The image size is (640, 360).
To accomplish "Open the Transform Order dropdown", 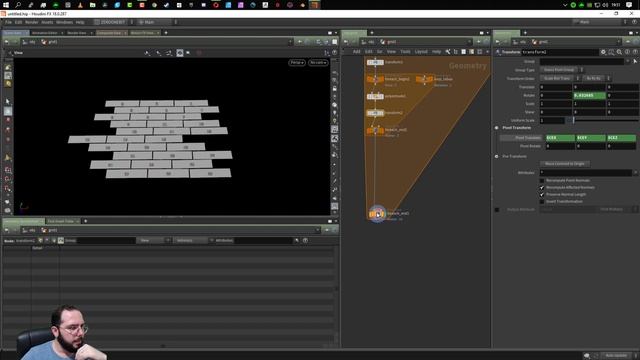I will point(560,78).
